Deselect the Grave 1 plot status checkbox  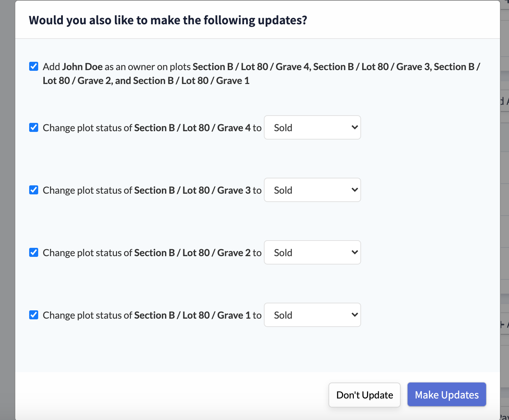[x=33, y=315]
